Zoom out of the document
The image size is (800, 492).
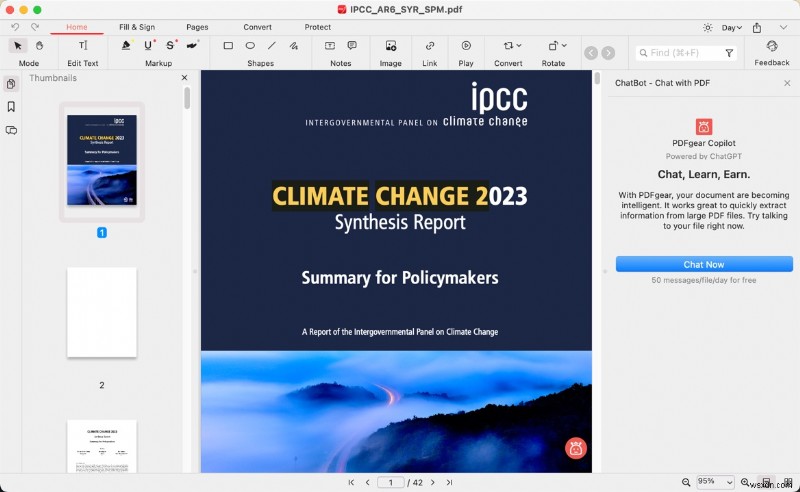(x=686, y=482)
